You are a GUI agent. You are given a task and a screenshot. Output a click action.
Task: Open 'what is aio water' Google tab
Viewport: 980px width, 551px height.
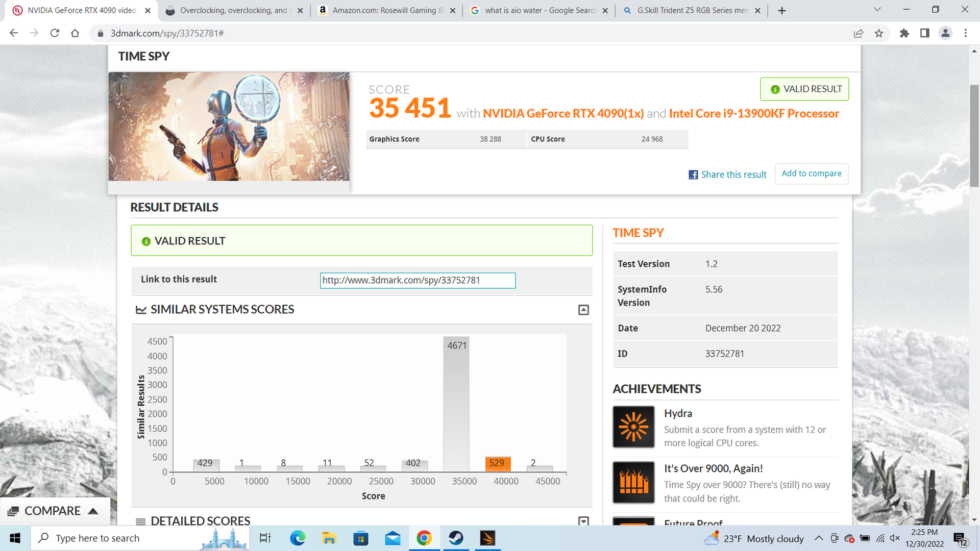click(x=540, y=10)
